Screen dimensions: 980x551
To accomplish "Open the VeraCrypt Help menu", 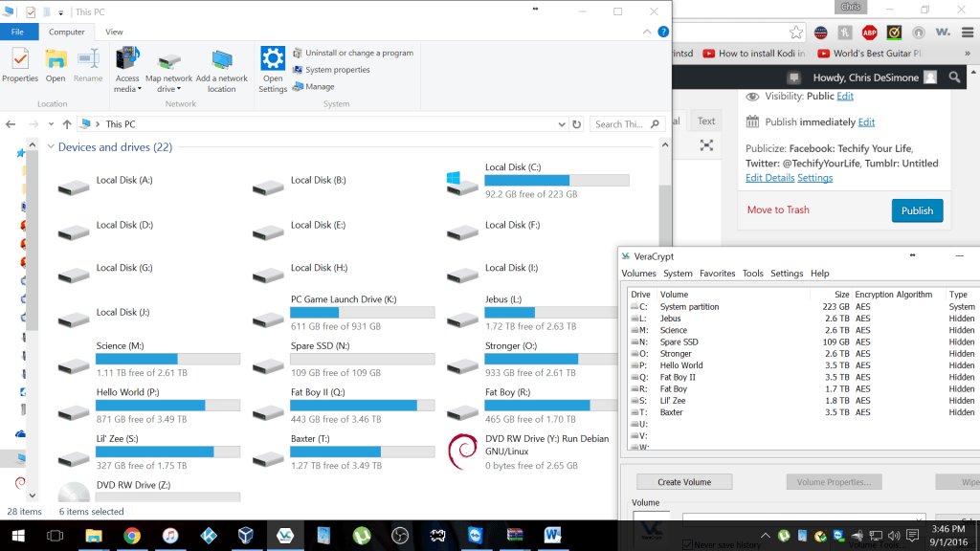I will tap(819, 274).
